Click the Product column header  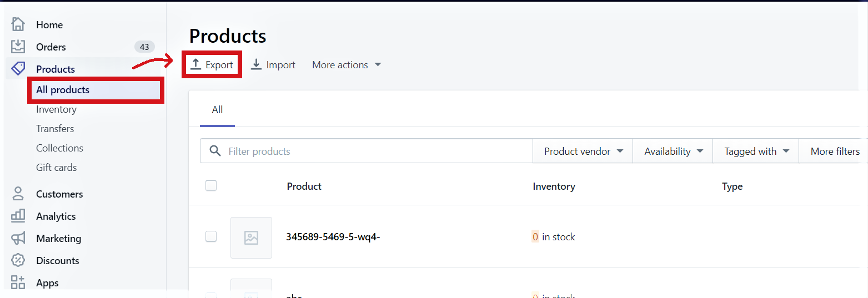304,186
